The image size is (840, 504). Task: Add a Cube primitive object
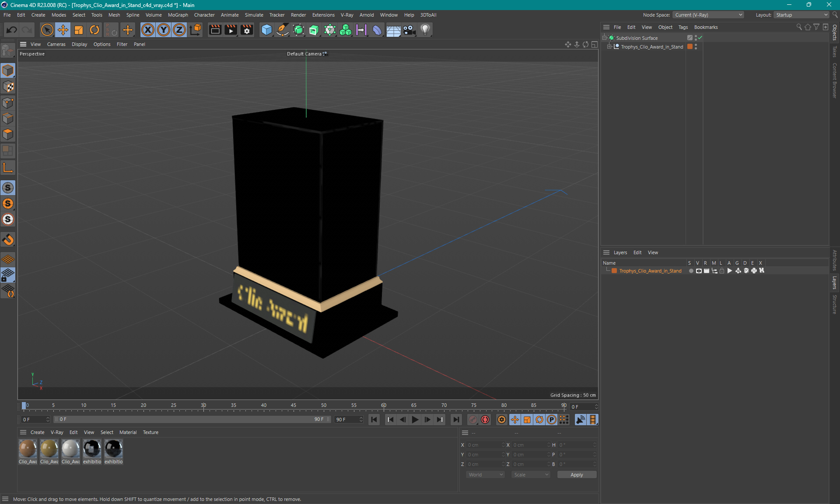point(266,30)
